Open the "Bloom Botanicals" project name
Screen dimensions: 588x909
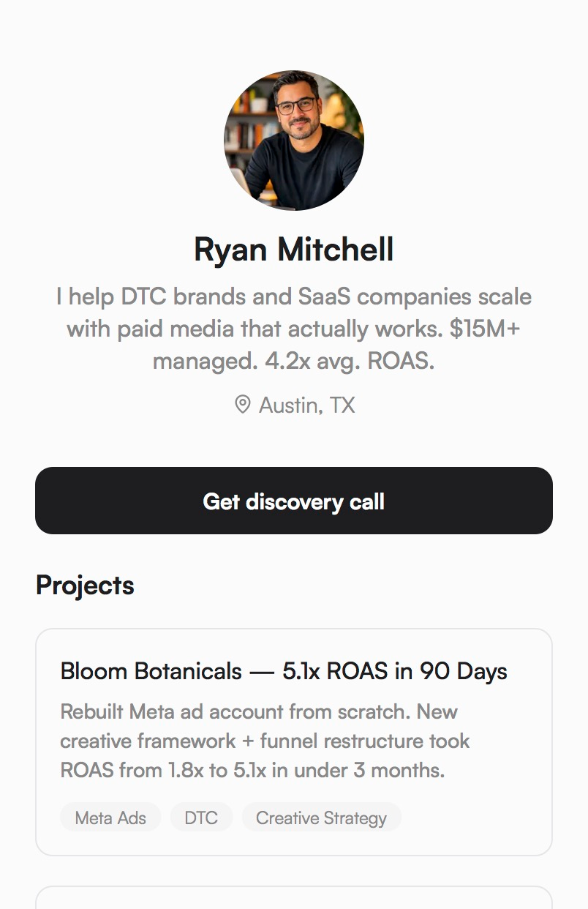tap(151, 671)
